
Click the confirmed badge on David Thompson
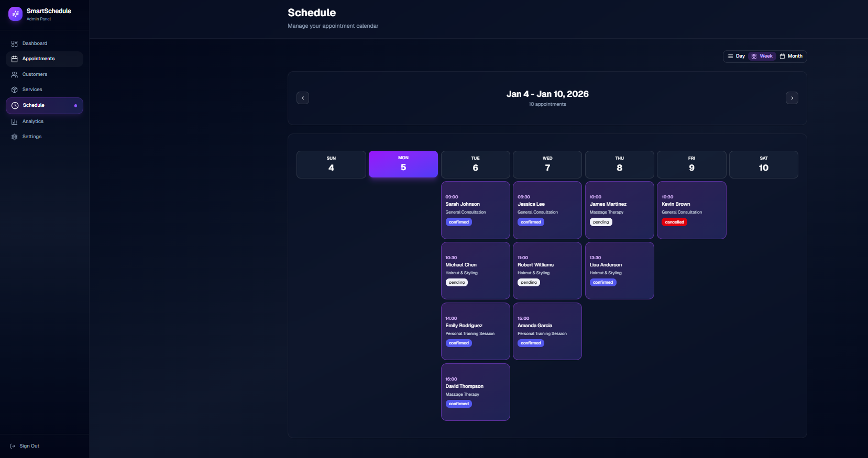(459, 404)
